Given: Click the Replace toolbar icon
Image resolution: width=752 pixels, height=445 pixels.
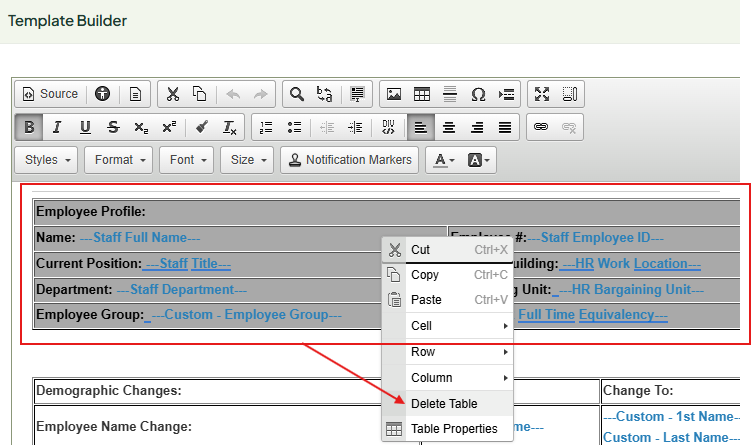Looking at the screenshot, I should pos(325,94).
